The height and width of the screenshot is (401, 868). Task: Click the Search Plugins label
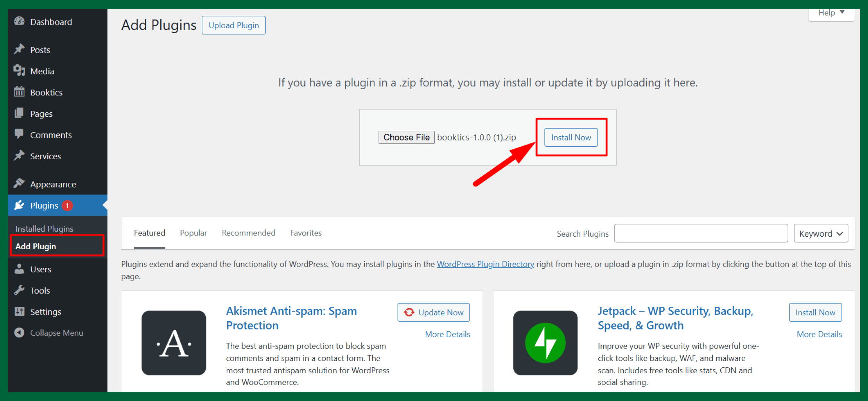click(x=582, y=234)
